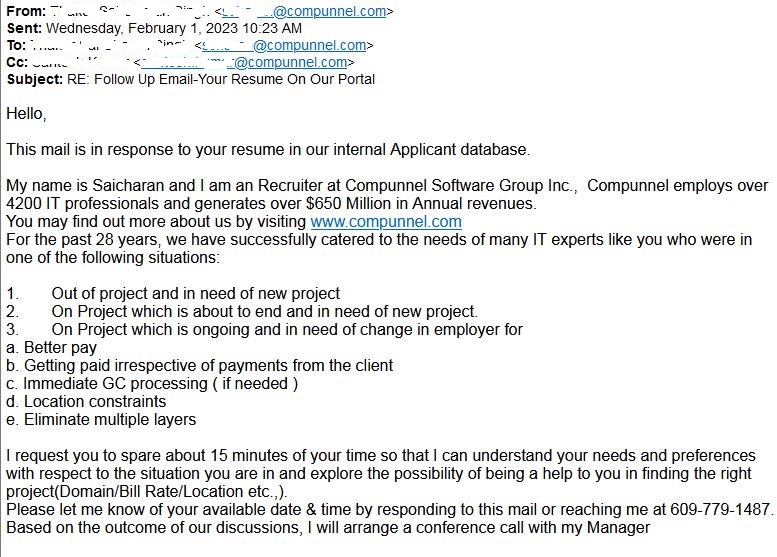Image resolution: width=777 pixels, height=557 pixels.
Task: Click the sender email address in From line
Action: click(304, 11)
